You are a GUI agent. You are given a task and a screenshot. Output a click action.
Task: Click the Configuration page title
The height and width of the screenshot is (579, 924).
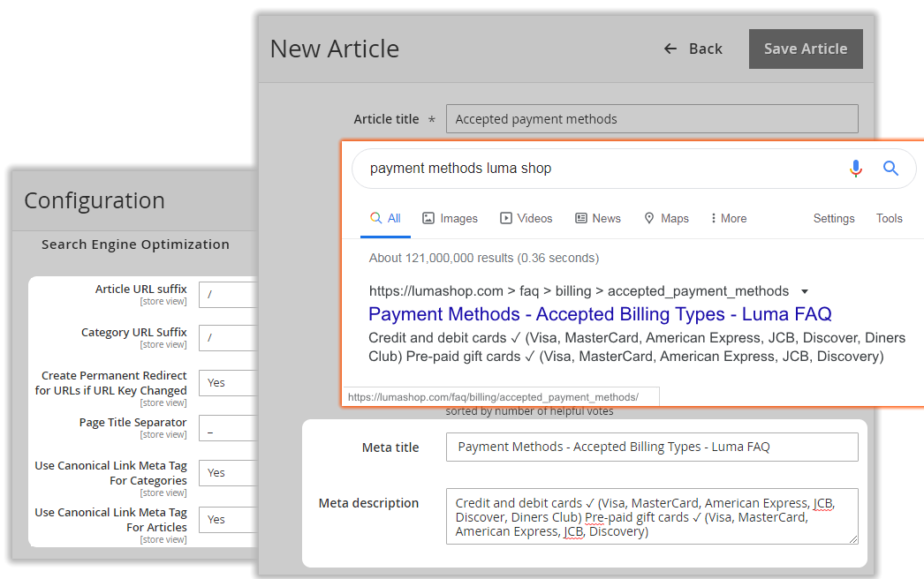click(x=95, y=201)
